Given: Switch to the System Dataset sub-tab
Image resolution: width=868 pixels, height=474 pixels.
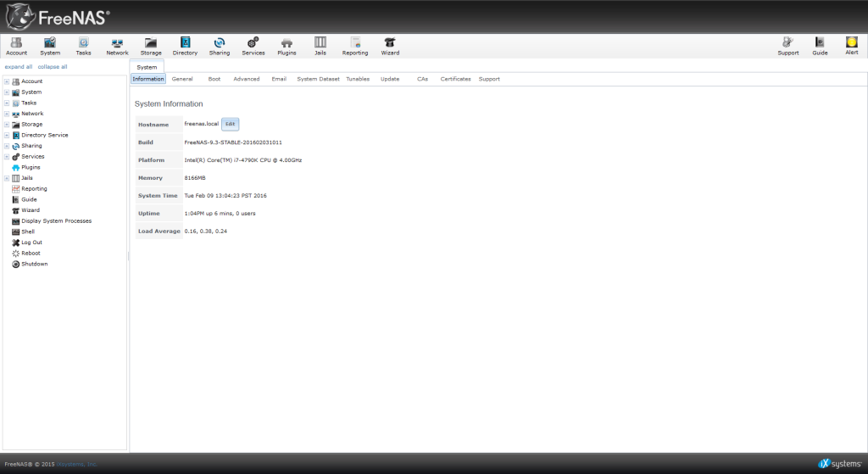Looking at the screenshot, I should [319, 79].
